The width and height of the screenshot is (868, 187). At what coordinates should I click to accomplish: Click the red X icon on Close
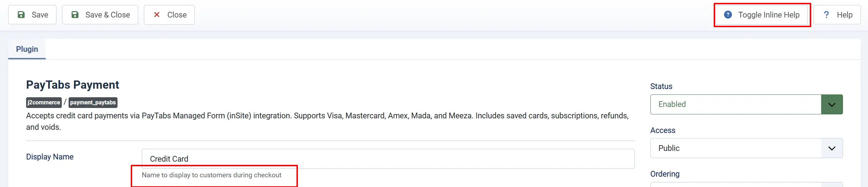pos(156,15)
